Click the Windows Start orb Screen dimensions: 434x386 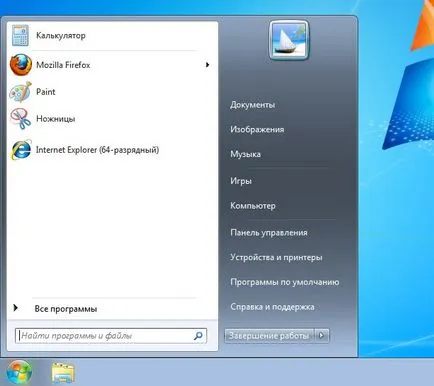(19, 372)
